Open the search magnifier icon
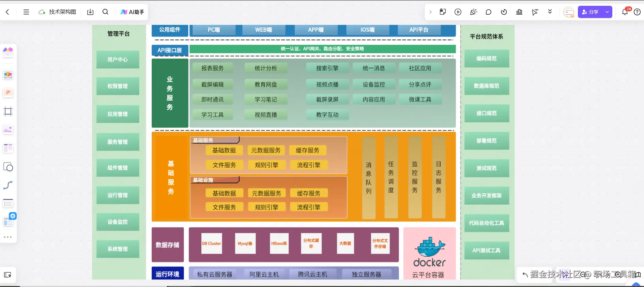Image resolution: width=644 pixels, height=287 pixels. tap(106, 12)
